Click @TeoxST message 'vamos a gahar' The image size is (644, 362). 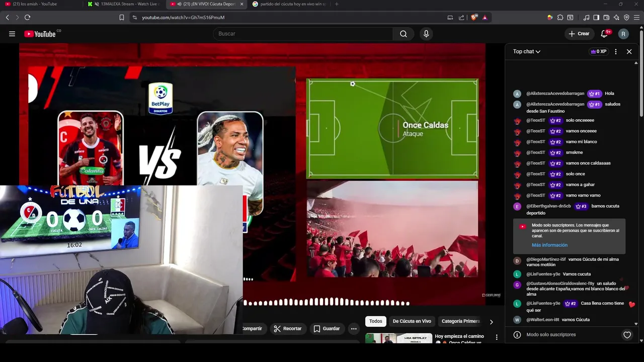point(580,185)
